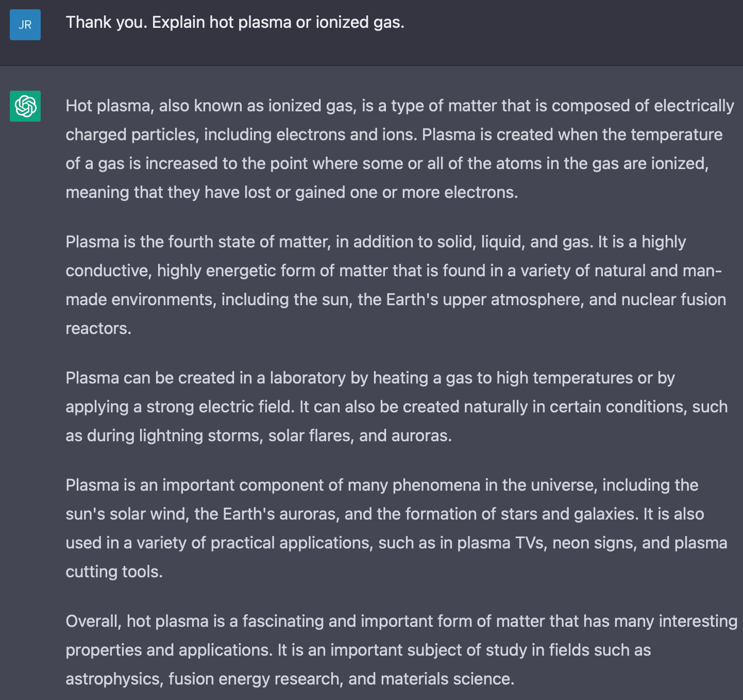Screen dimensions: 743x700
Task: Click the paragraph starting "Overall, hot plasma"
Action: (x=401, y=650)
